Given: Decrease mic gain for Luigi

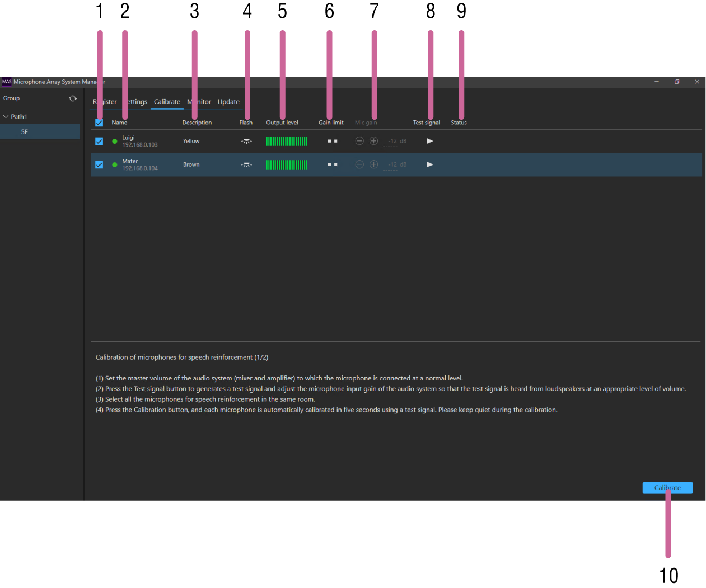Looking at the screenshot, I should [359, 141].
